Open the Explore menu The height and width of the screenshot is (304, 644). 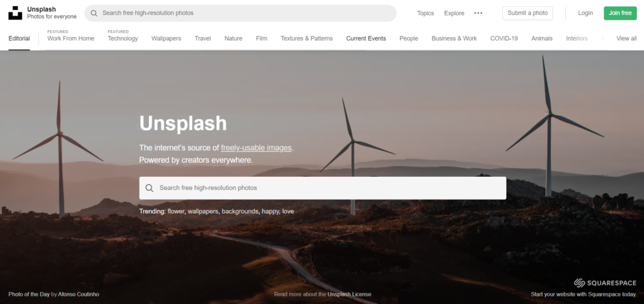point(454,13)
